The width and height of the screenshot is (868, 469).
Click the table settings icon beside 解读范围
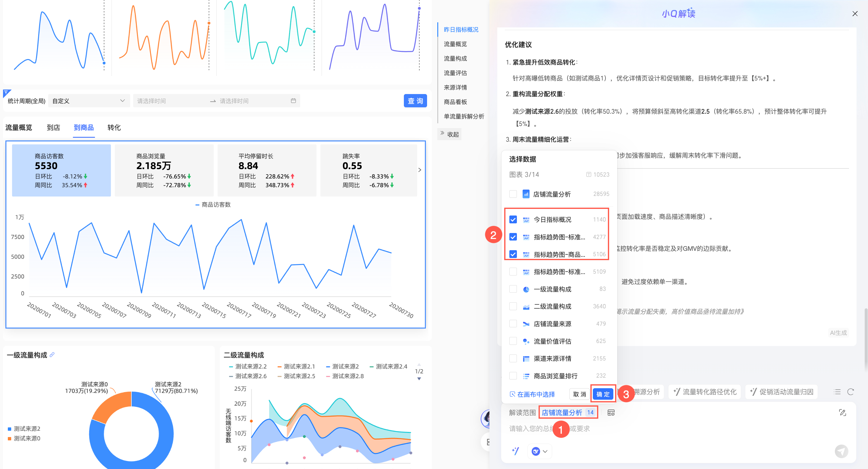click(x=611, y=412)
